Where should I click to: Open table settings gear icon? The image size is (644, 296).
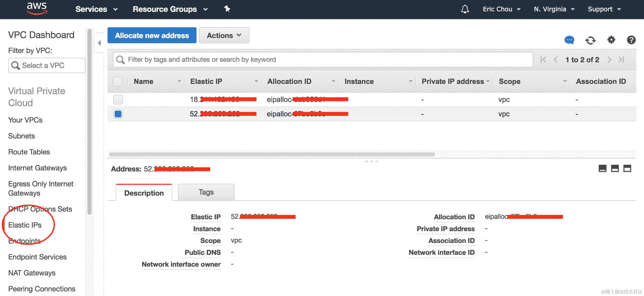pos(611,40)
